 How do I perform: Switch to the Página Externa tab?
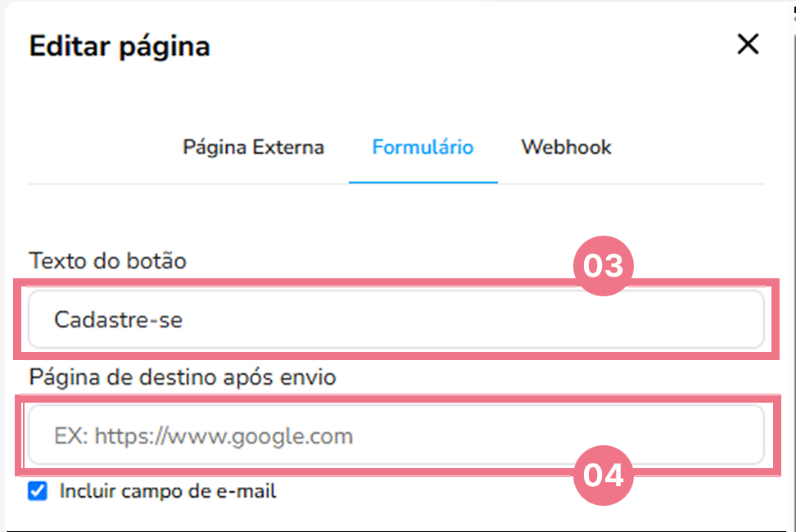pyautogui.click(x=253, y=147)
